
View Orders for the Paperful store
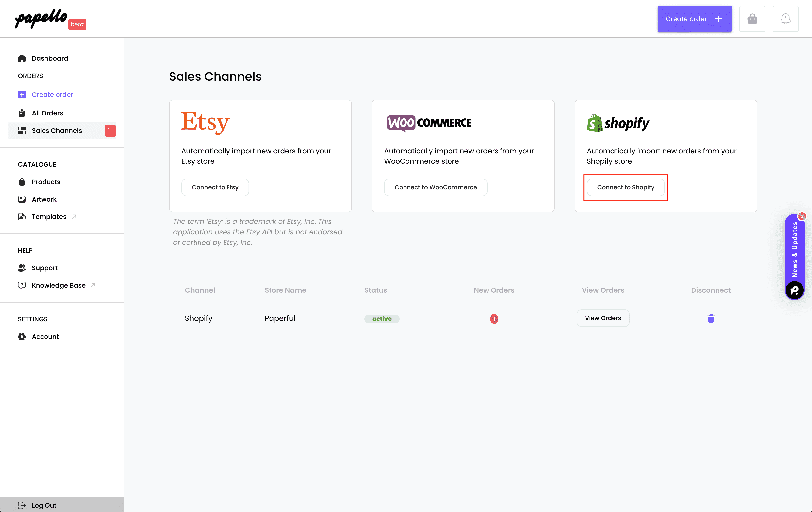[x=603, y=318]
